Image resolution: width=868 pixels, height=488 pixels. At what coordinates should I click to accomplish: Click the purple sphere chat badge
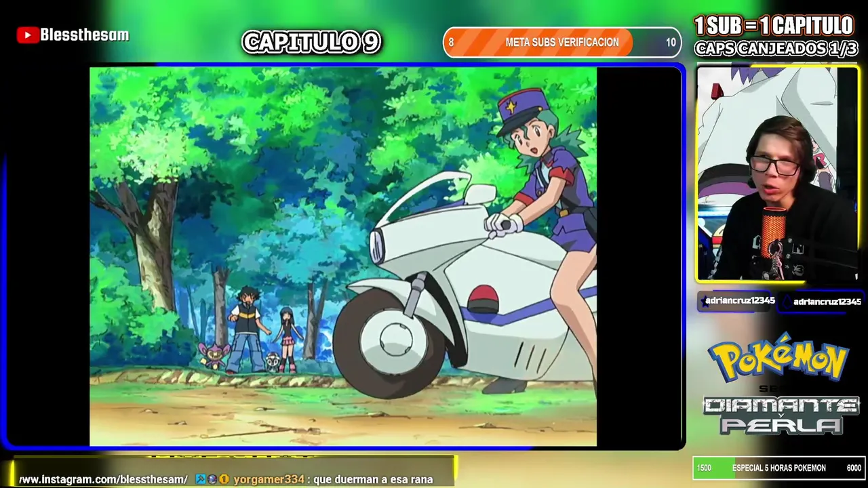tap(212, 479)
